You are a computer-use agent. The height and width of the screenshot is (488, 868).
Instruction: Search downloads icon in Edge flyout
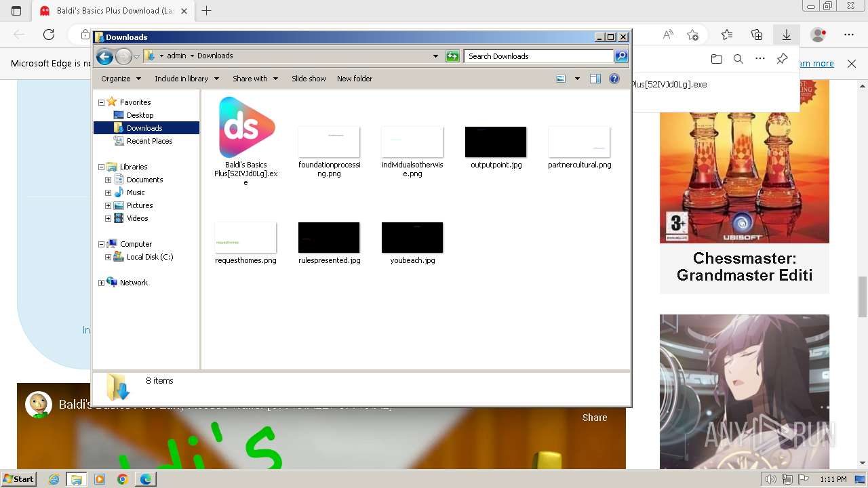(738, 60)
